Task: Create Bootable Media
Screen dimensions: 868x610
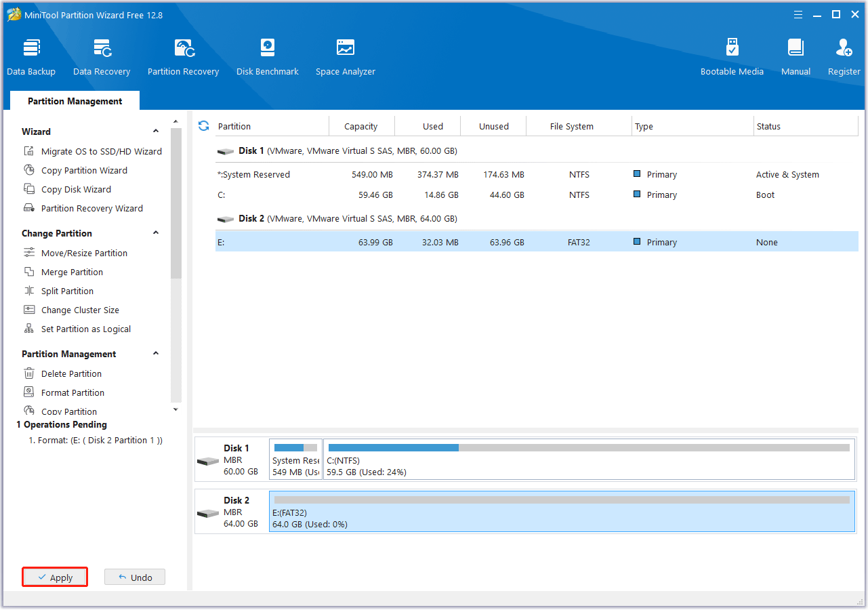Action: [x=732, y=57]
